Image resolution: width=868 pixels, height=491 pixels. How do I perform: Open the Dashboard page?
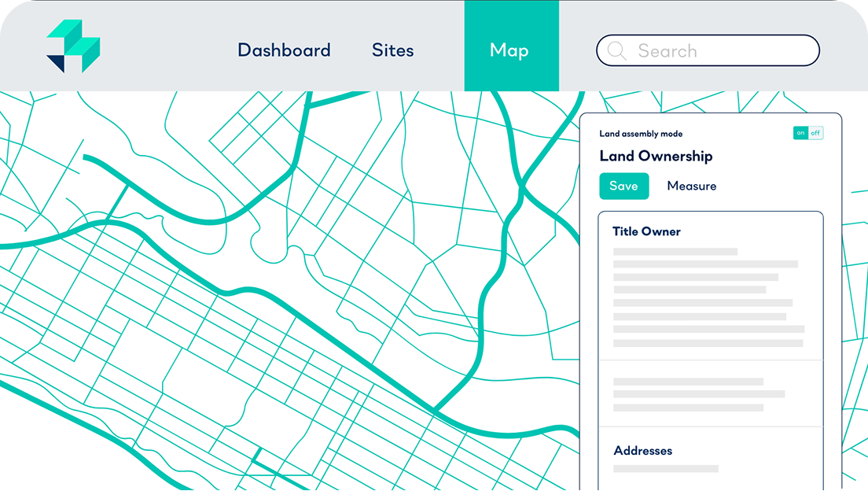pos(284,50)
